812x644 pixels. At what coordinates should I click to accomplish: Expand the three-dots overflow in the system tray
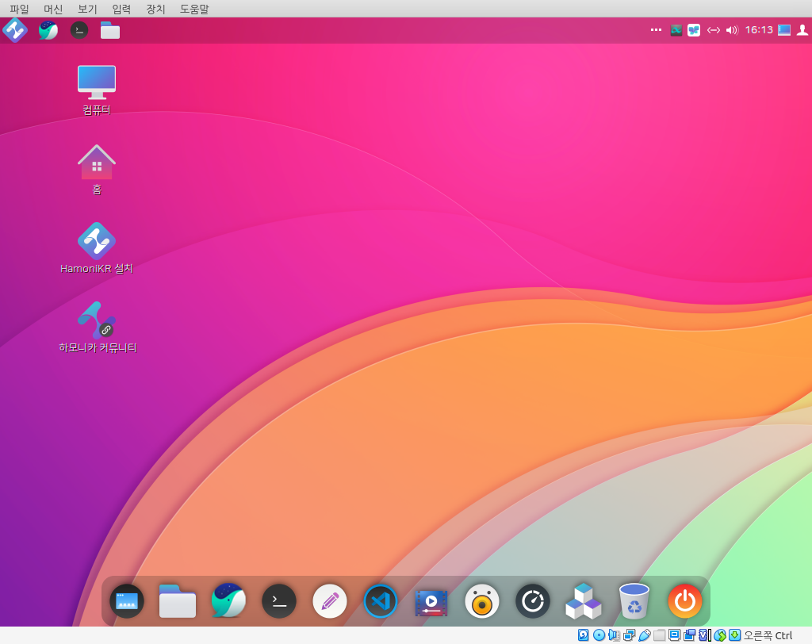click(656, 30)
